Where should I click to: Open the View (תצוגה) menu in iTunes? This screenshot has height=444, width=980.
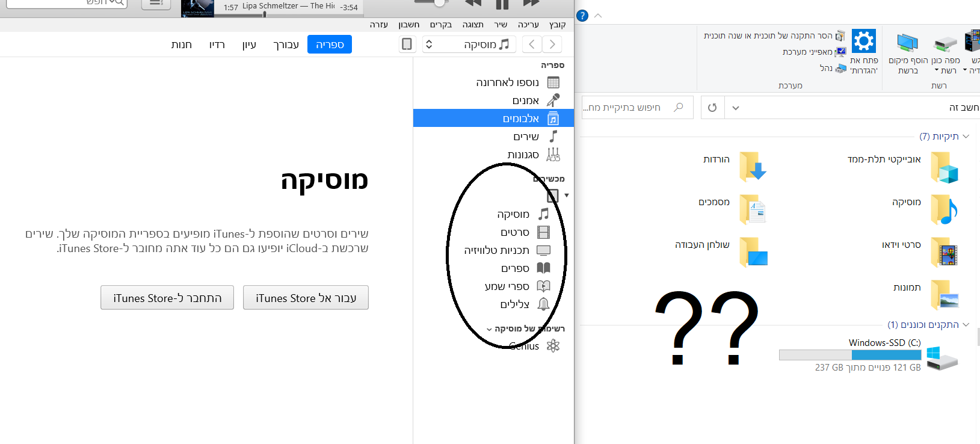(473, 25)
